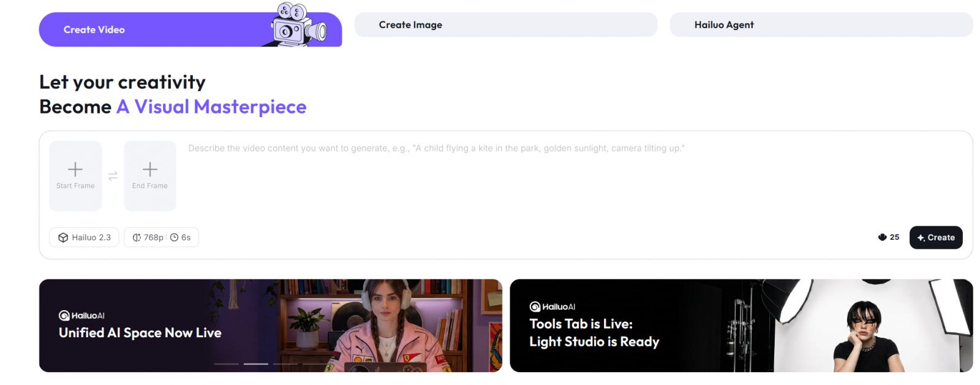Select the Create Video tab
The height and width of the screenshot is (385, 980).
(190, 29)
